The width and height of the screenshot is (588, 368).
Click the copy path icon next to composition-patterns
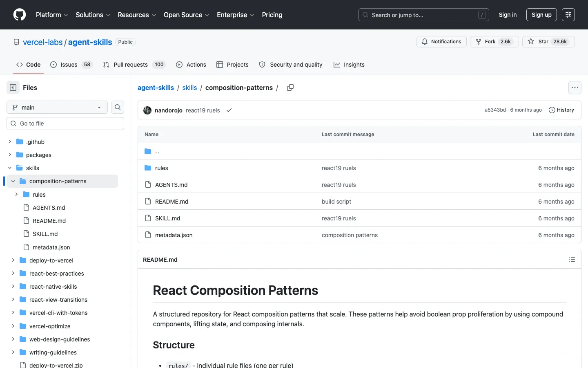click(290, 88)
